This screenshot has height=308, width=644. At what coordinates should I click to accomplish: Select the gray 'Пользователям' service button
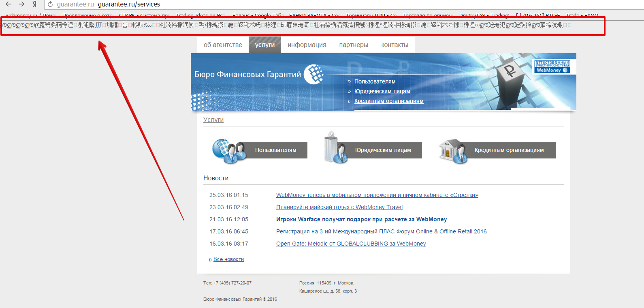pos(276,150)
